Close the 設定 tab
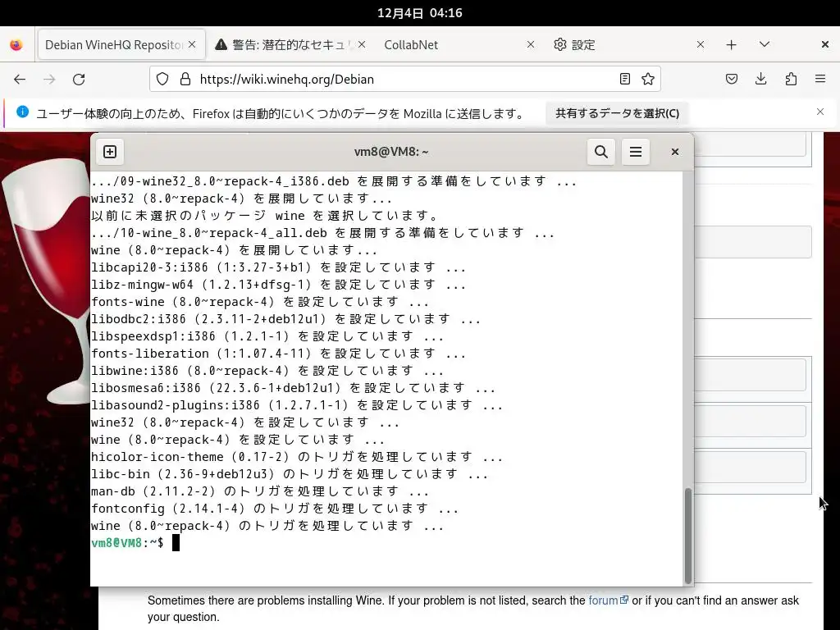The height and width of the screenshot is (630, 840). click(x=701, y=44)
